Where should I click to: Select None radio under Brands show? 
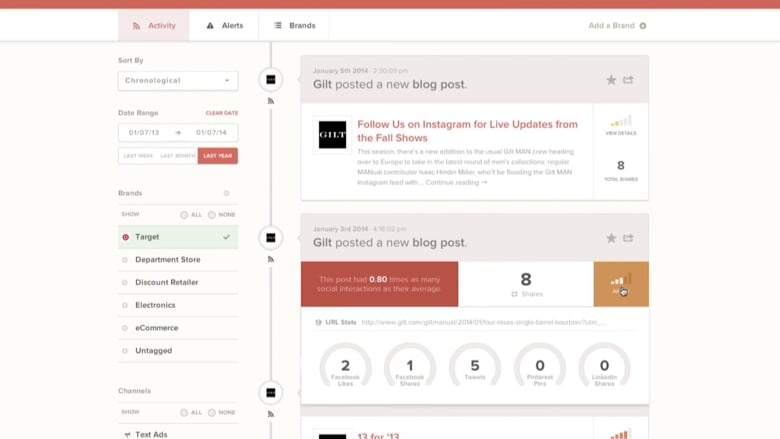pos(212,215)
